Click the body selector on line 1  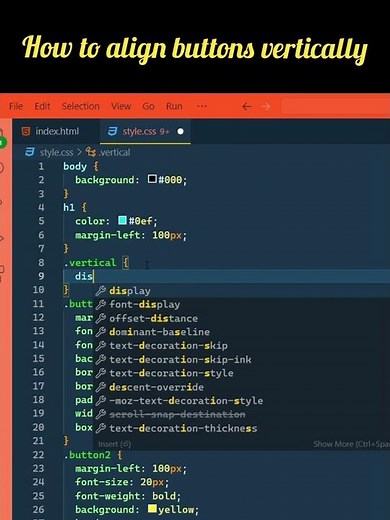75,166
